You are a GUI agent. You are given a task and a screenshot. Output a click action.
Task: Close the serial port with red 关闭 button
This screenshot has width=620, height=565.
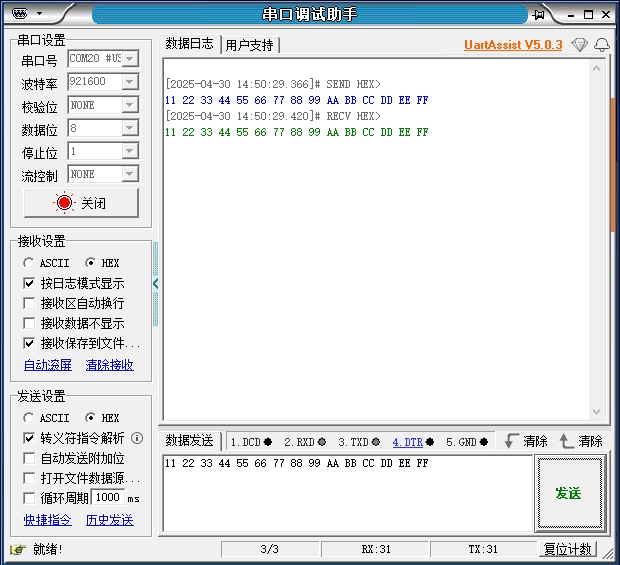coord(81,203)
